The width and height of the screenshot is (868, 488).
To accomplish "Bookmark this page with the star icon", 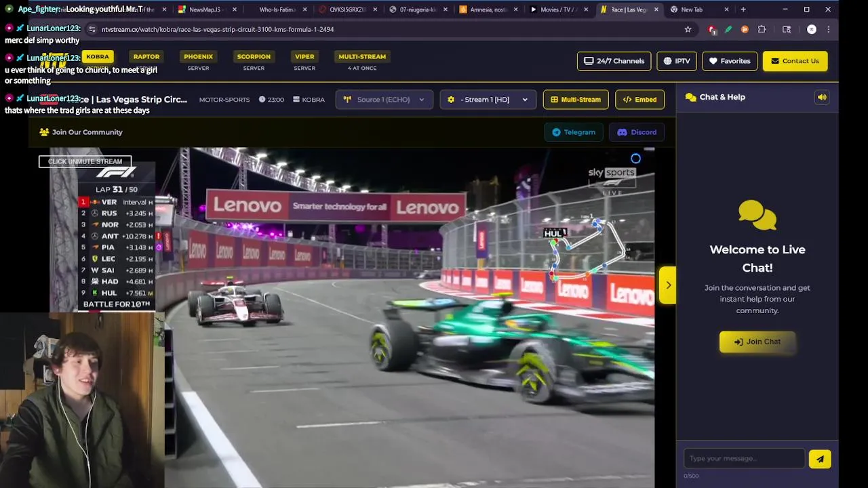I will click(688, 29).
